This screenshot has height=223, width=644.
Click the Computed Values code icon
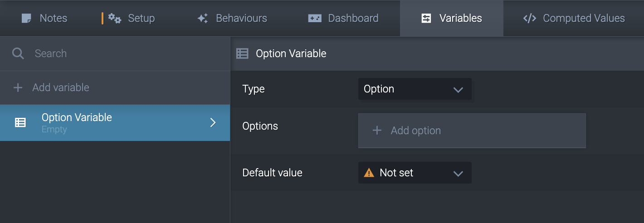coord(530,19)
